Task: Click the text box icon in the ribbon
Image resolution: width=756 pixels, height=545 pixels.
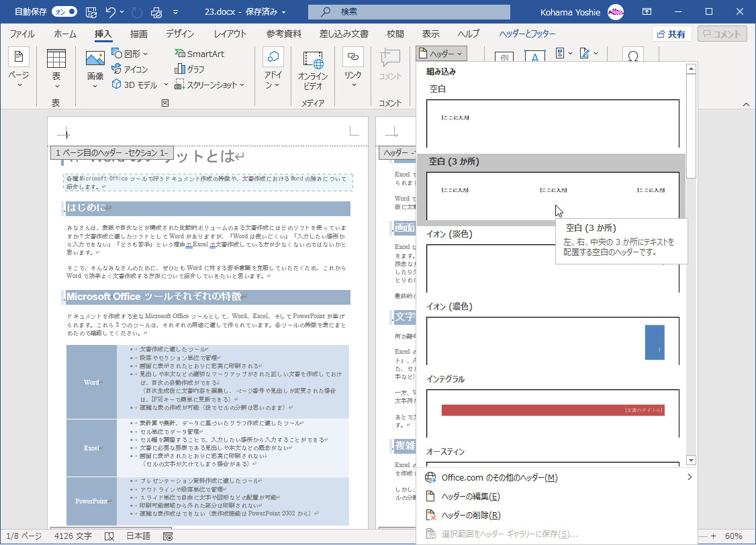Action: point(534,56)
